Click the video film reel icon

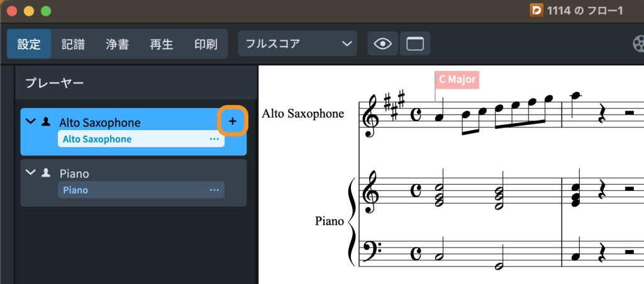point(638,44)
